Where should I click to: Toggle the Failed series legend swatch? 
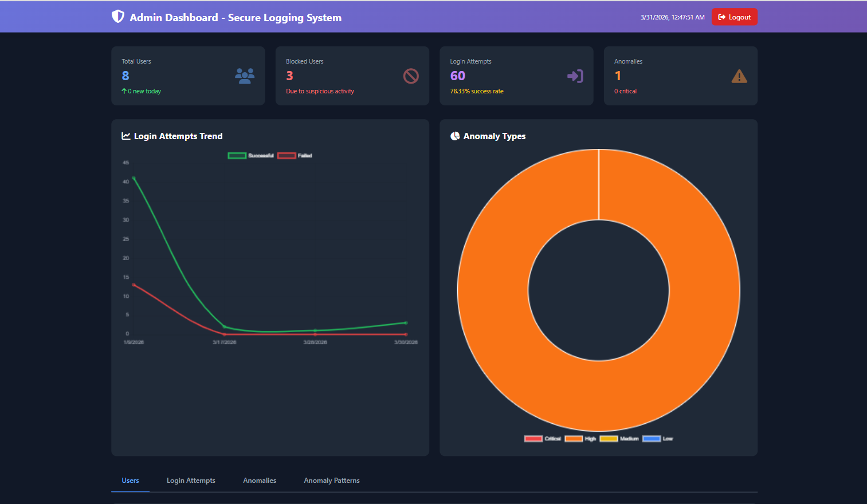(x=287, y=156)
